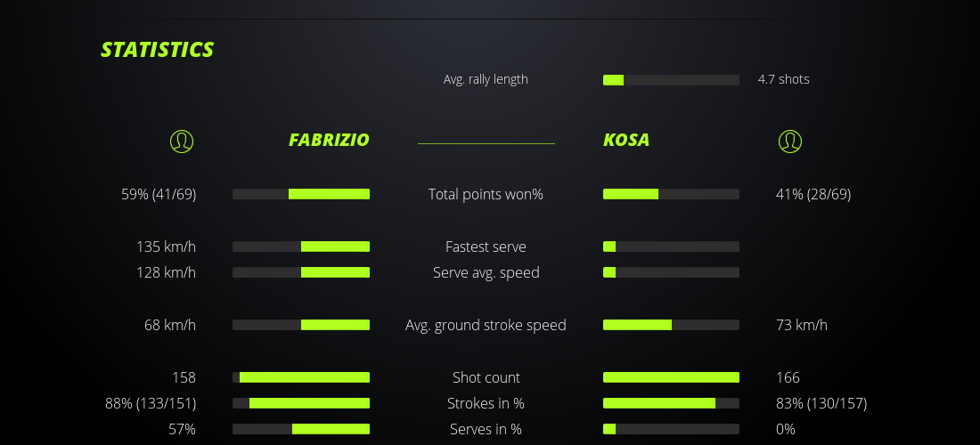Click the Total points won% label
Image resolution: width=980 pixels, height=445 pixels.
tap(486, 194)
